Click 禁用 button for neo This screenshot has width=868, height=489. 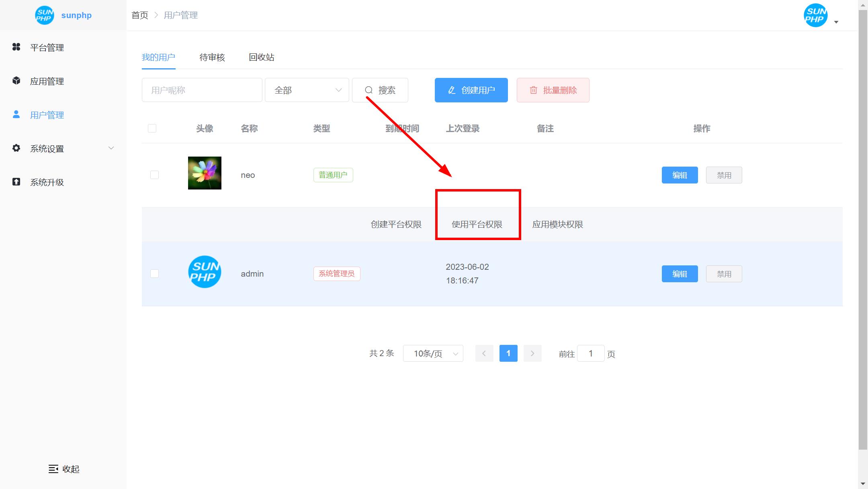(x=724, y=175)
